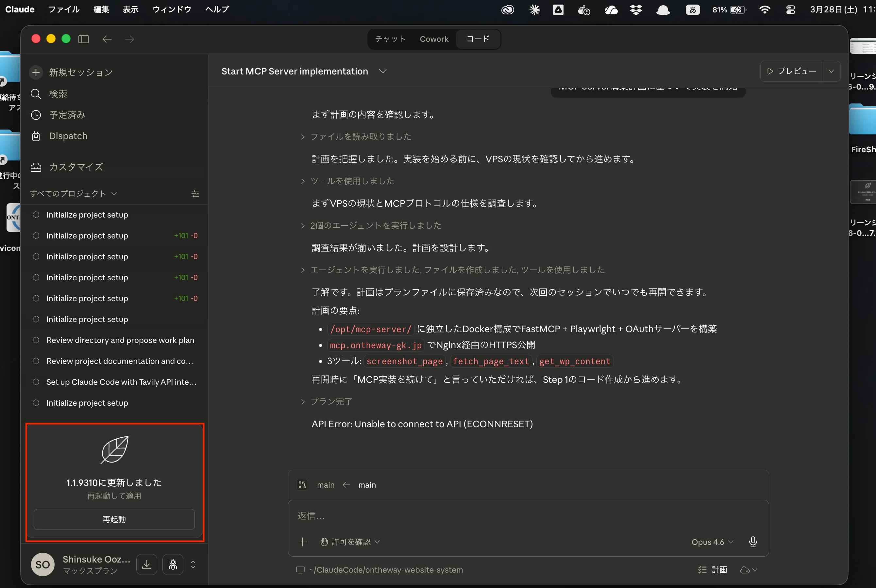Viewport: 876px width, 588px height.
Task: Click /opt/mcp-server/ code text
Action: [x=371, y=329]
